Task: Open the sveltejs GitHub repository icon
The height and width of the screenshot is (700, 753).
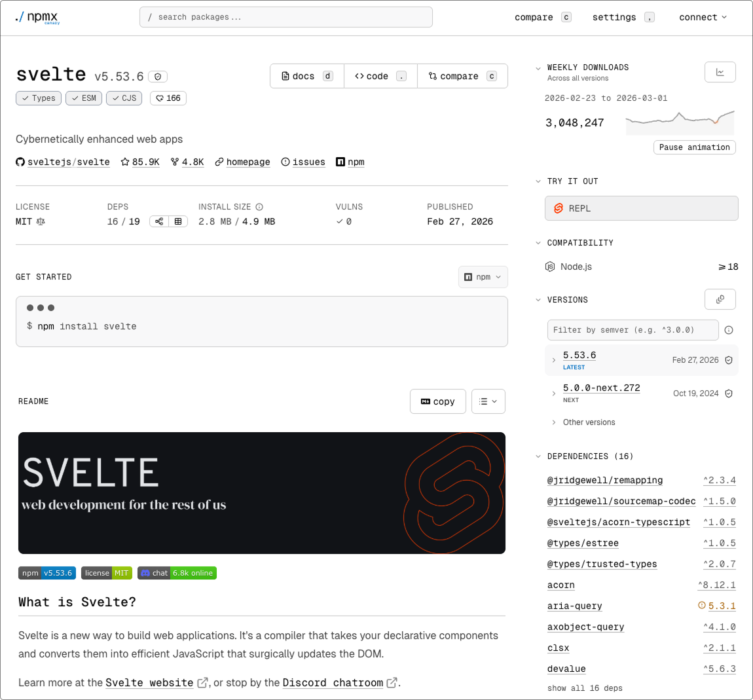Action: [x=20, y=162]
